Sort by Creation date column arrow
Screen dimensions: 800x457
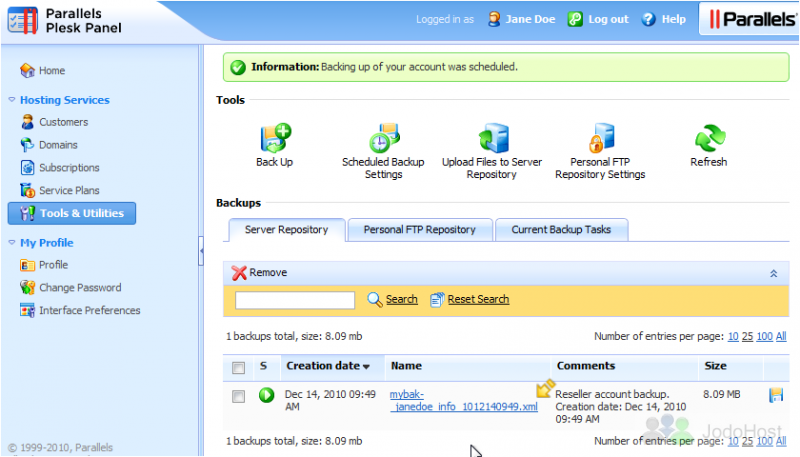pyautogui.click(x=366, y=367)
